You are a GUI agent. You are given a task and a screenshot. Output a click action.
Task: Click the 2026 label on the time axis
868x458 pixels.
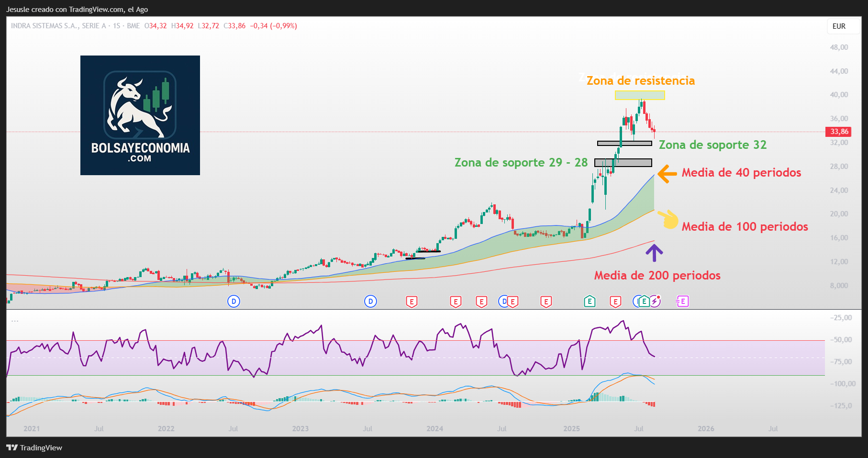tap(706, 429)
